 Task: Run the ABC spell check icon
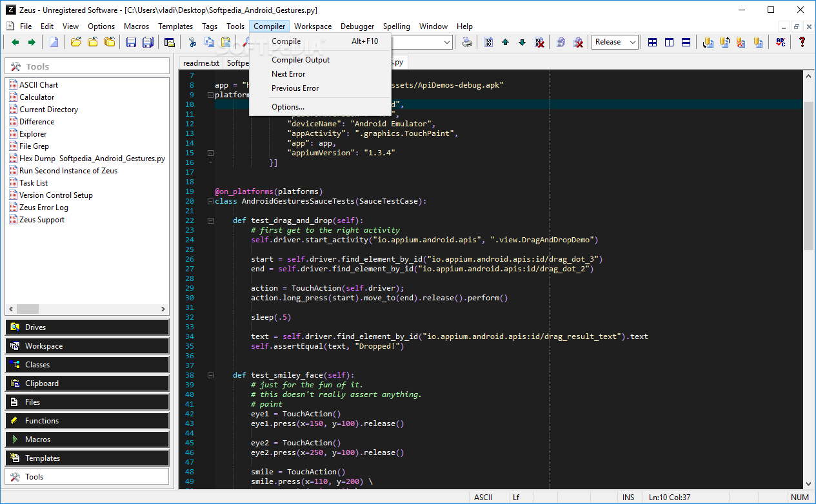781,43
